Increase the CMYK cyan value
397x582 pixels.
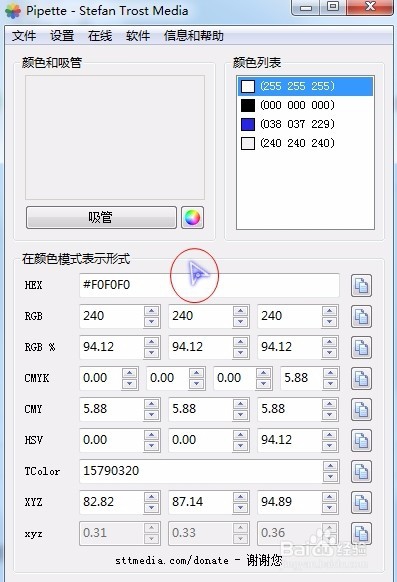[x=129, y=373]
